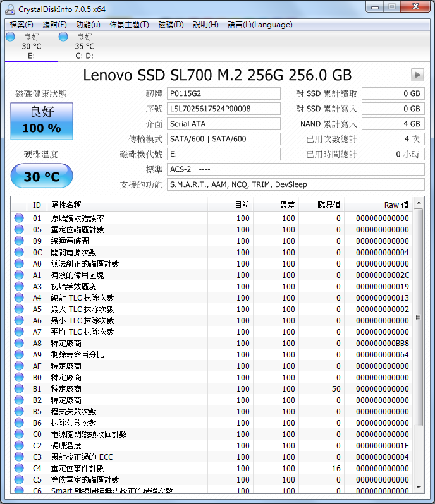Select the C: D: disk tab at 35 °C
This screenshot has width=435, height=504.
coord(85,46)
